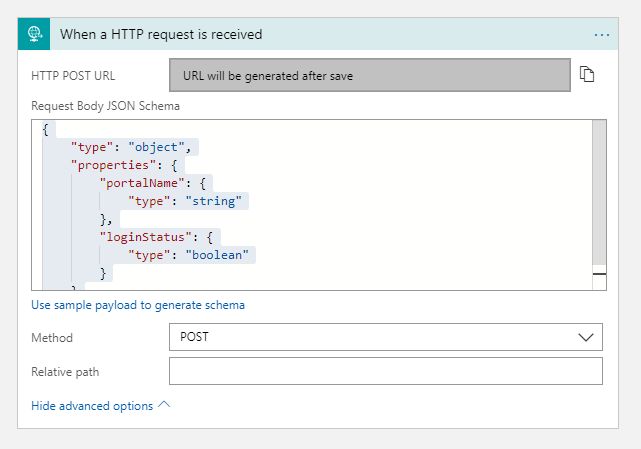641x449 pixels.
Task: Open the Method dropdown arrow
Action: coord(585,337)
